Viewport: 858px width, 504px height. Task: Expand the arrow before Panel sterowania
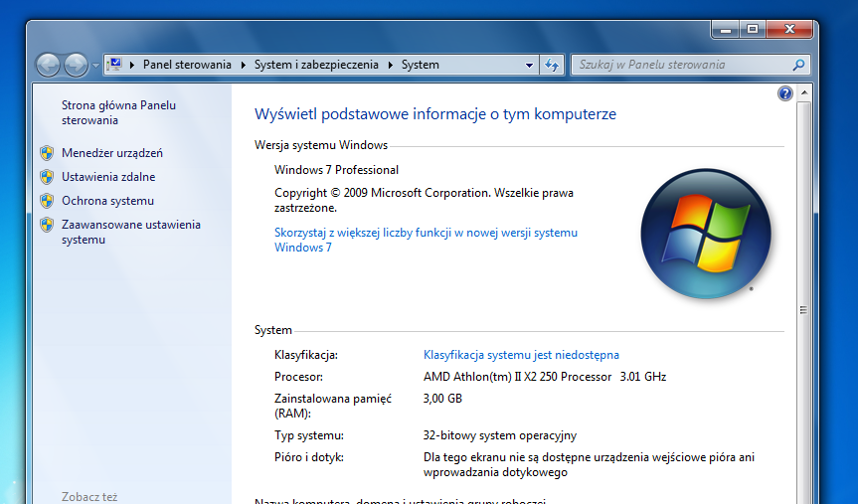click(132, 65)
